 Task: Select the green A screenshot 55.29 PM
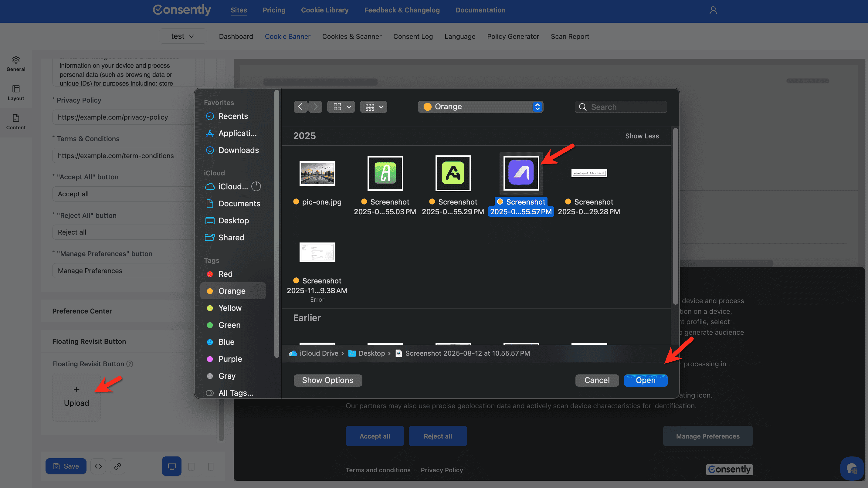pyautogui.click(x=453, y=173)
